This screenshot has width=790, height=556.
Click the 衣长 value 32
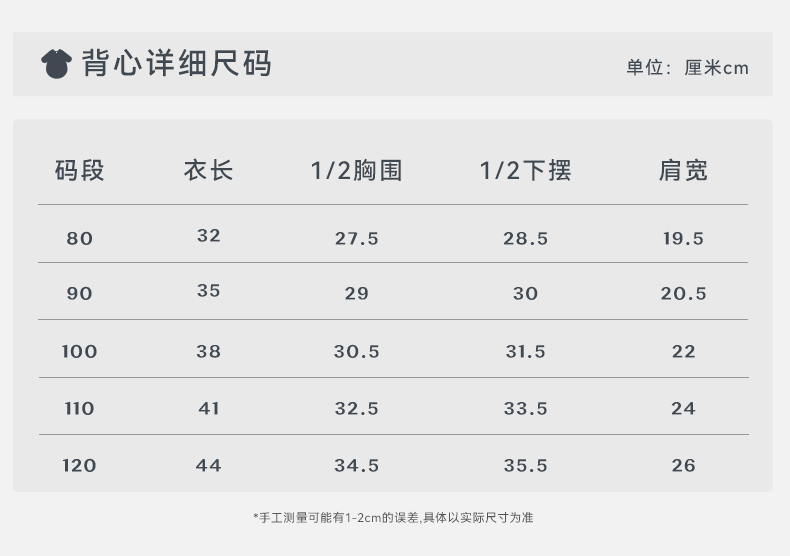208,235
